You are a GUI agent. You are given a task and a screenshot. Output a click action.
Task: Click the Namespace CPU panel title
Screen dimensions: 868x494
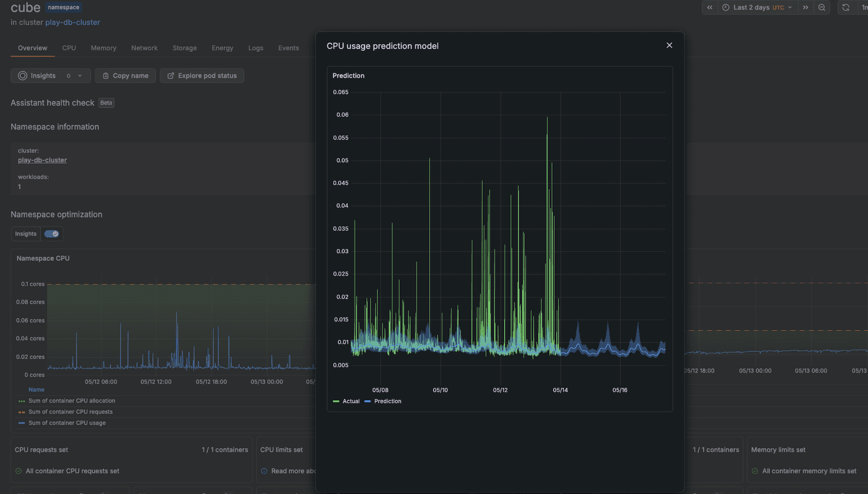43,259
